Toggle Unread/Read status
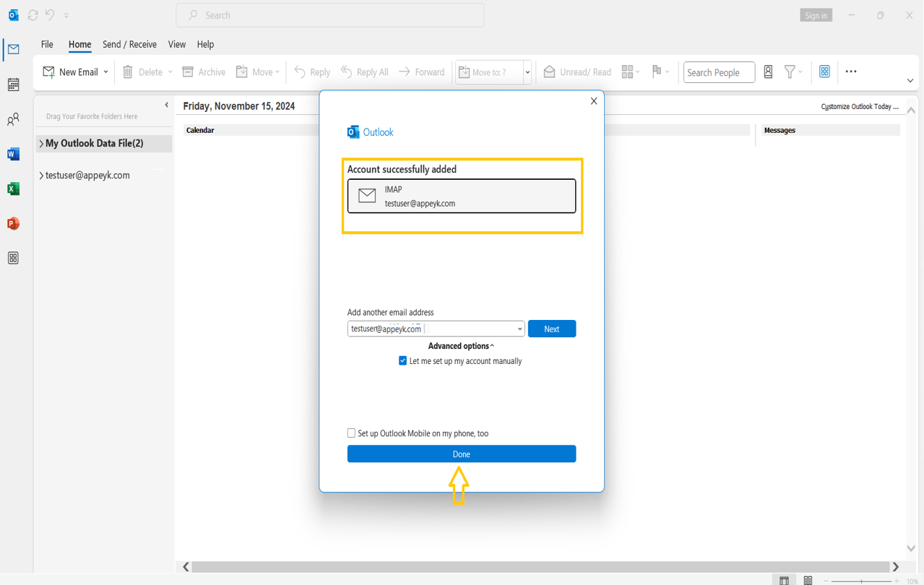The height and width of the screenshot is (585, 924). (x=577, y=72)
